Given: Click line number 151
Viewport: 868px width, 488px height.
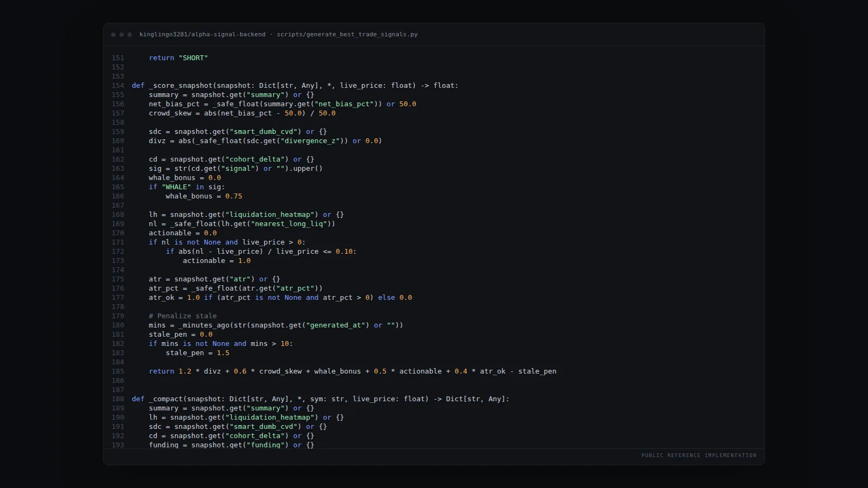Looking at the screenshot, I should coord(118,58).
